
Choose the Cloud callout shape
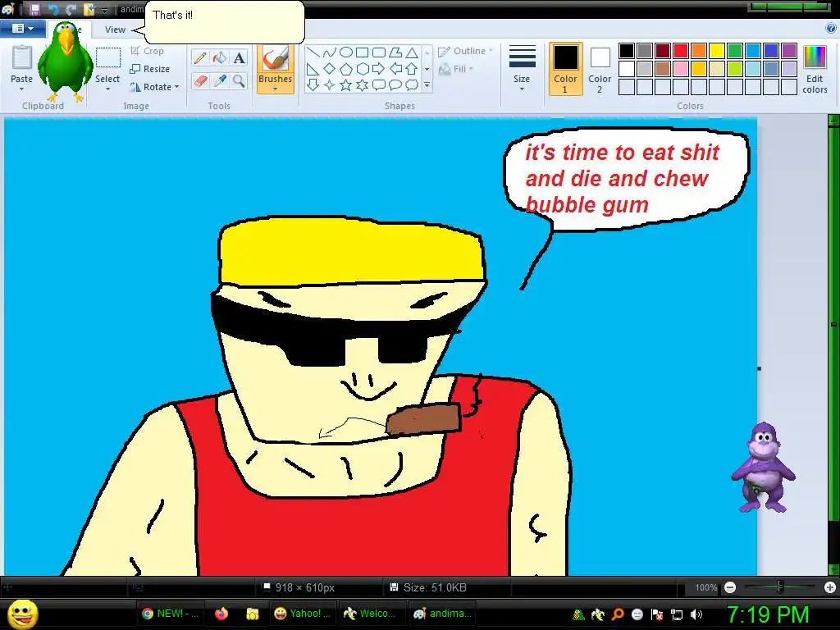[x=412, y=84]
